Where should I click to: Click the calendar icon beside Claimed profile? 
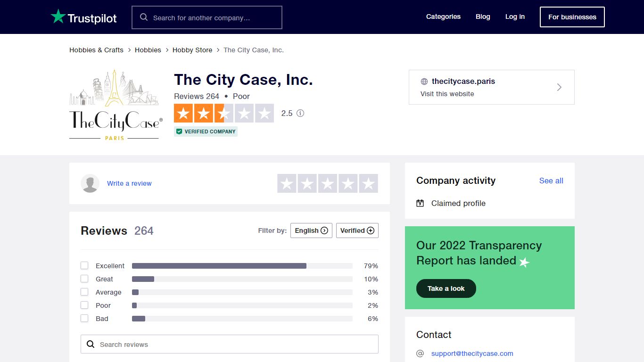pyautogui.click(x=420, y=203)
